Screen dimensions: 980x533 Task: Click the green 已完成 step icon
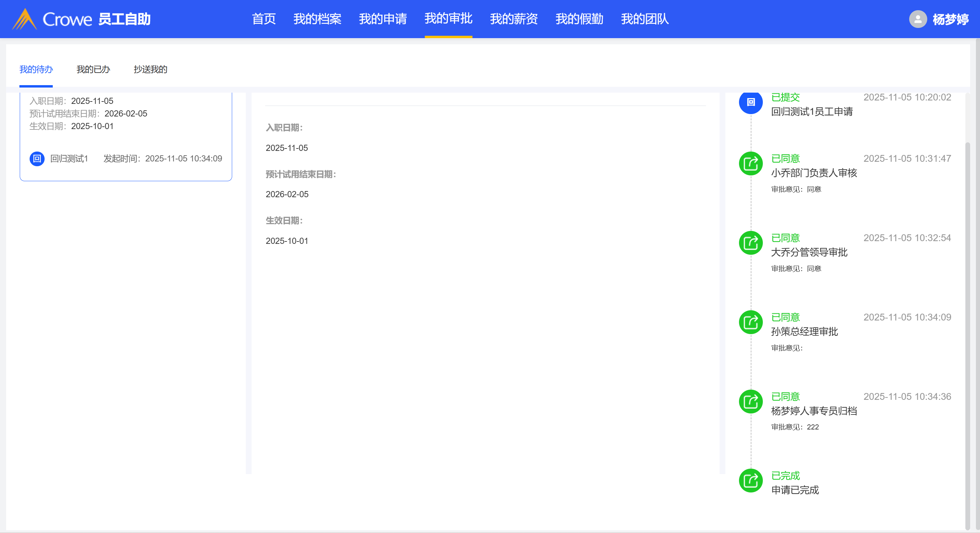pyautogui.click(x=750, y=481)
